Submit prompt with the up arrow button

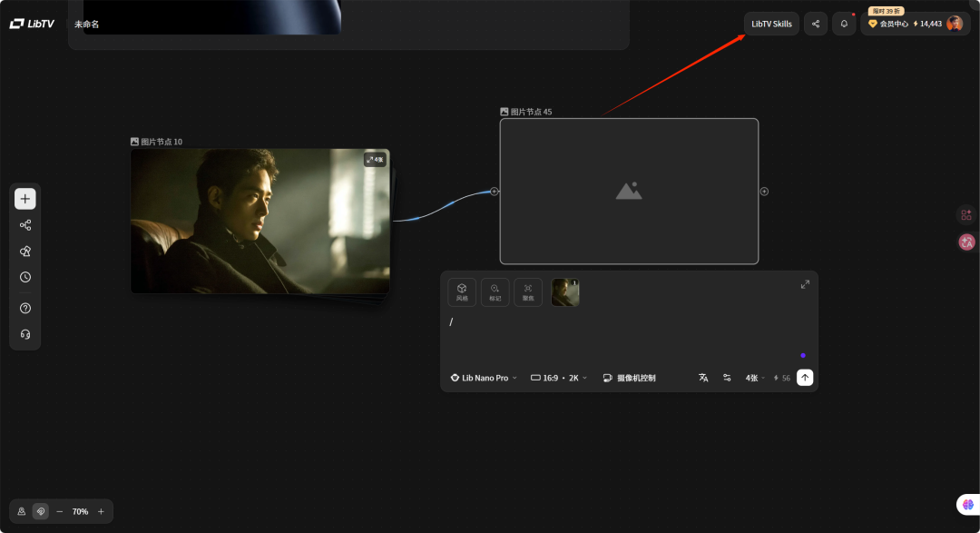tap(805, 378)
